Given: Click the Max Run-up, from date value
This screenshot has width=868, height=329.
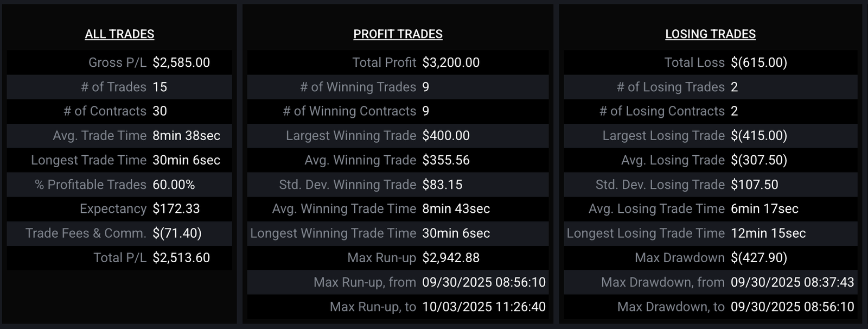Looking at the screenshot, I should pyautogui.click(x=484, y=282).
